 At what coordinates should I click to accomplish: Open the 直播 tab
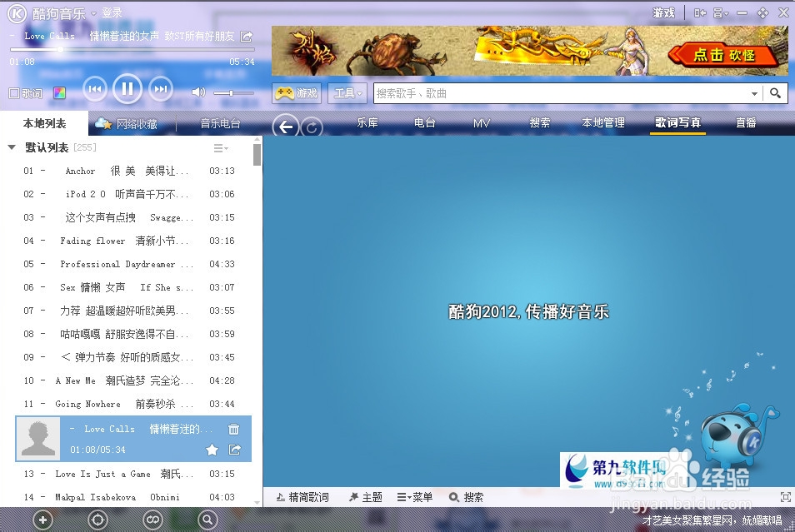tap(746, 122)
